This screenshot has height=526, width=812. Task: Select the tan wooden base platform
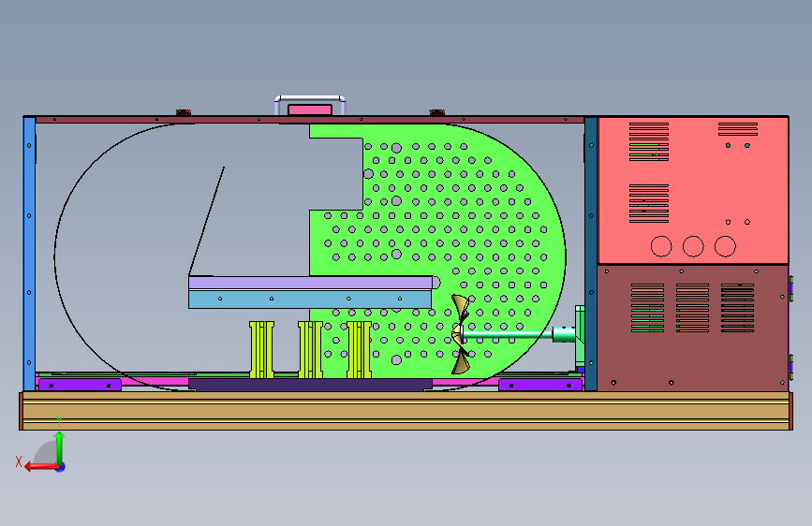406,411
